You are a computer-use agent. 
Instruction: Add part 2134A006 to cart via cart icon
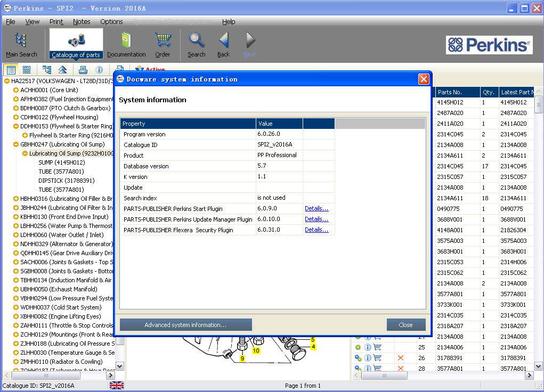click(x=377, y=347)
